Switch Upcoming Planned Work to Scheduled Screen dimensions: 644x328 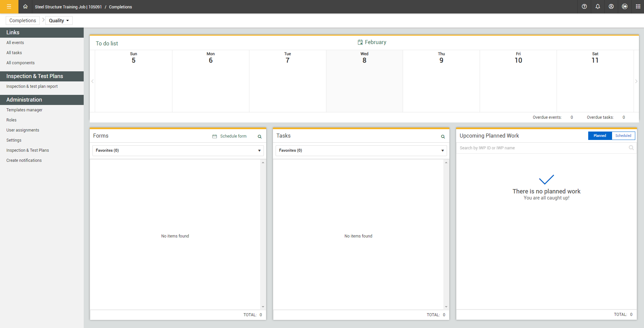[623, 136]
